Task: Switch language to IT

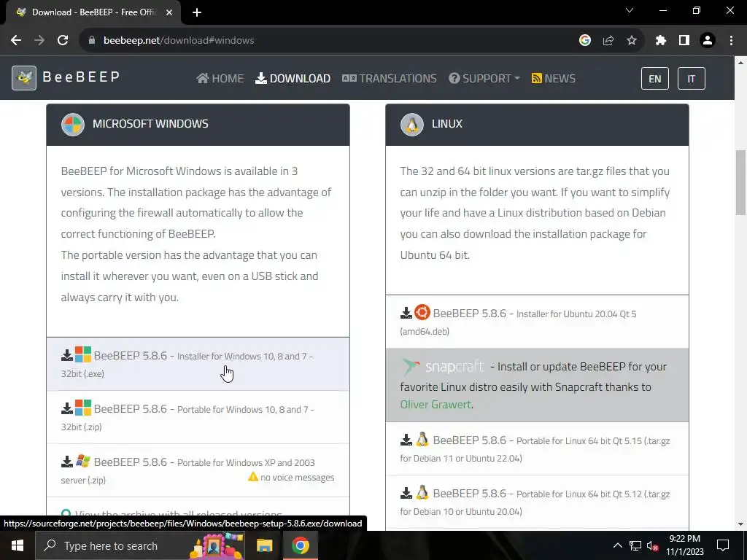Action: coord(692,79)
